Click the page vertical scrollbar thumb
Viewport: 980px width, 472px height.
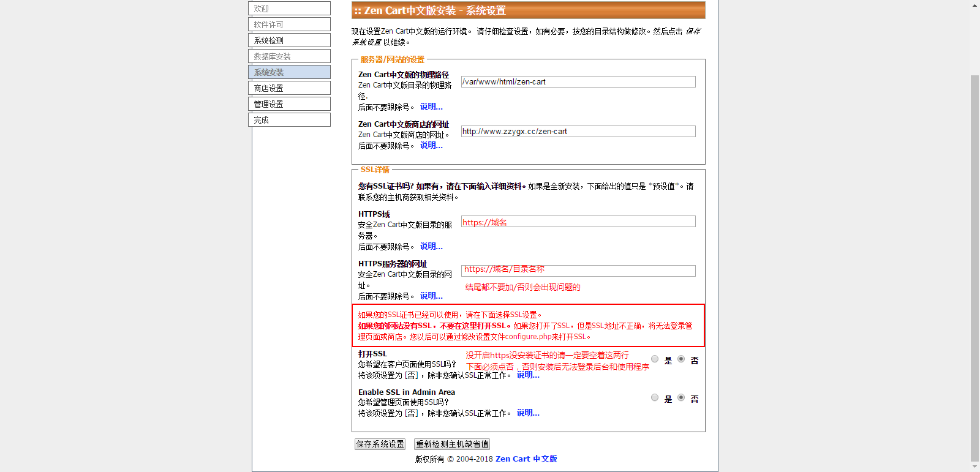coord(974,268)
